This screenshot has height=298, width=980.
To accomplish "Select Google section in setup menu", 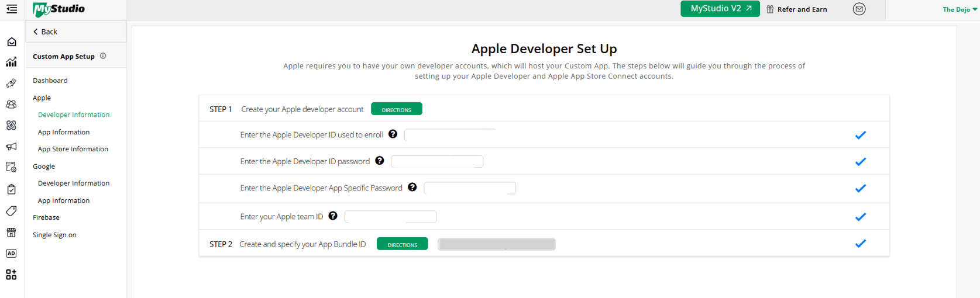I will point(44,167).
